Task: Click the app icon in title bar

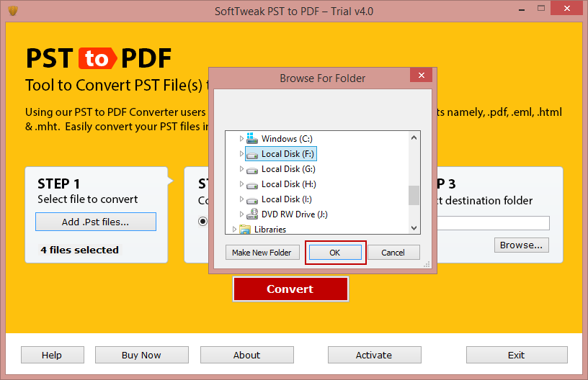Action: (x=12, y=11)
